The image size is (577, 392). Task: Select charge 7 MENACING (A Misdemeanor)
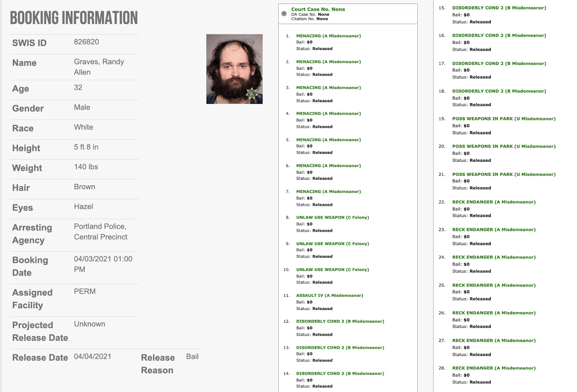tap(329, 192)
